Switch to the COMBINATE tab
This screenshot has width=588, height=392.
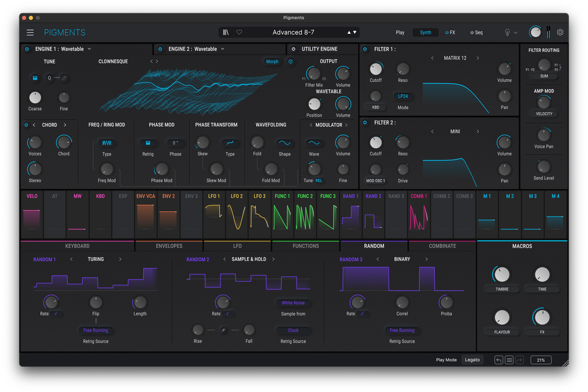[442, 246]
